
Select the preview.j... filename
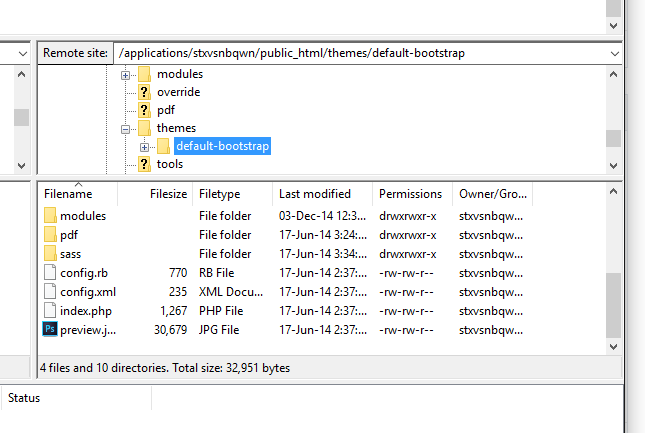tap(88, 330)
